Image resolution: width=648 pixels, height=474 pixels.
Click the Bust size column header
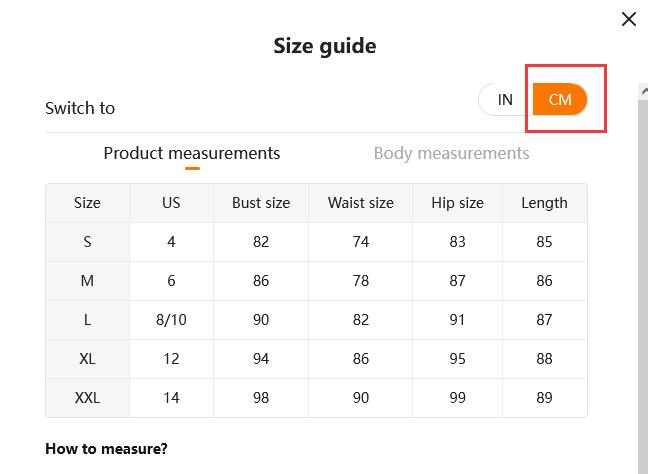pyautogui.click(x=261, y=203)
